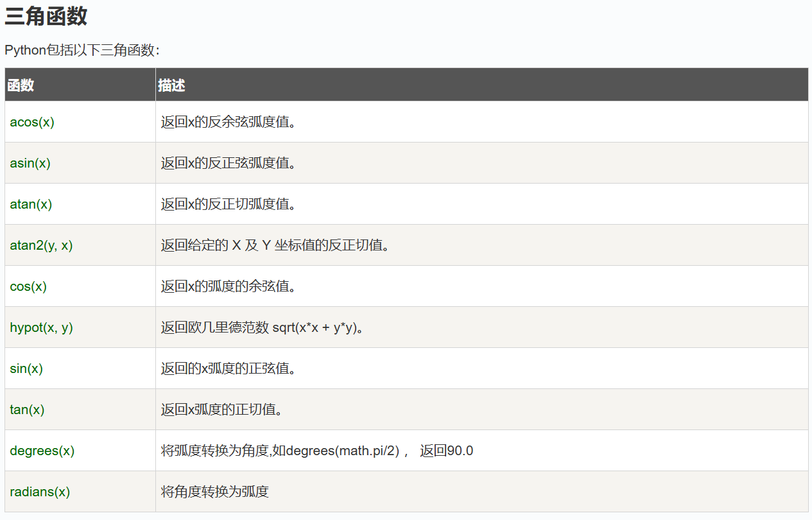
Task: Click the 三角函数 page heading
Action: [46, 17]
